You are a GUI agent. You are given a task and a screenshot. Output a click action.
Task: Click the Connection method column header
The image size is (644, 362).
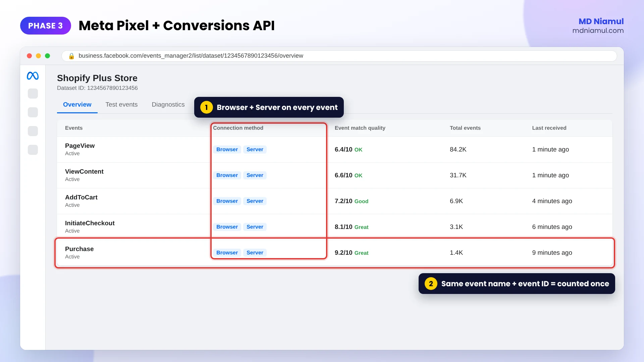tap(238, 128)
